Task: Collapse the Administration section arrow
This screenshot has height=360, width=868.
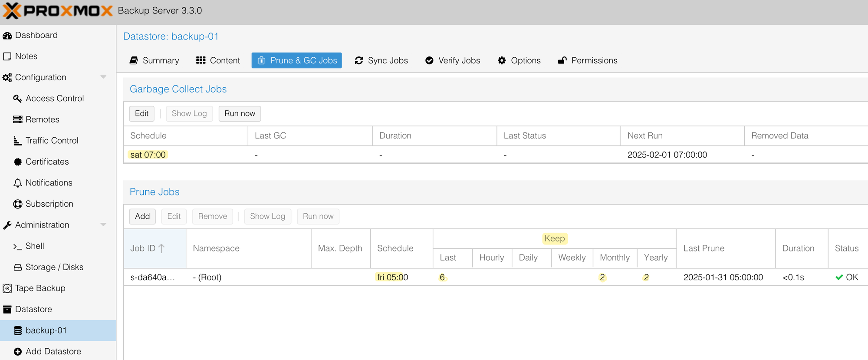Action: (x=103, y=225)
